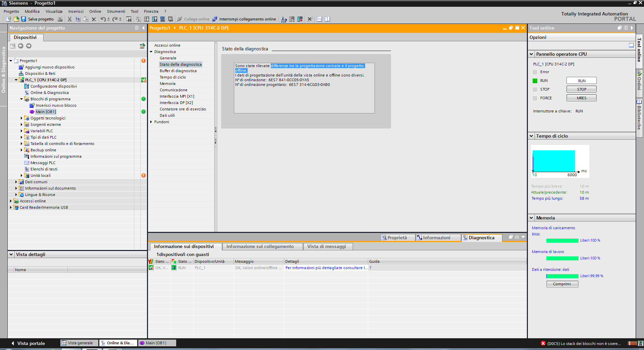Toggle horizontal editor split in toolbar
This screenshot has width=644, height=350.
pyautogui.click(x=319, y=19)
